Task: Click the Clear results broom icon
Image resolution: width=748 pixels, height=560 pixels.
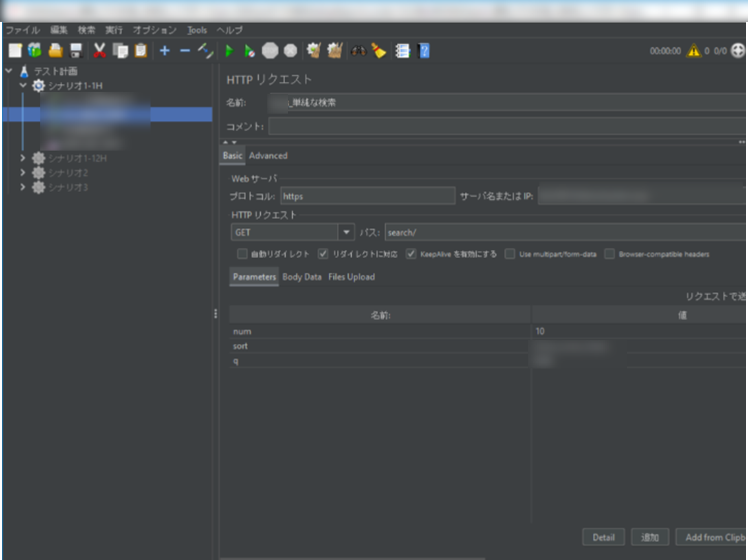Action: click(314, 51)
